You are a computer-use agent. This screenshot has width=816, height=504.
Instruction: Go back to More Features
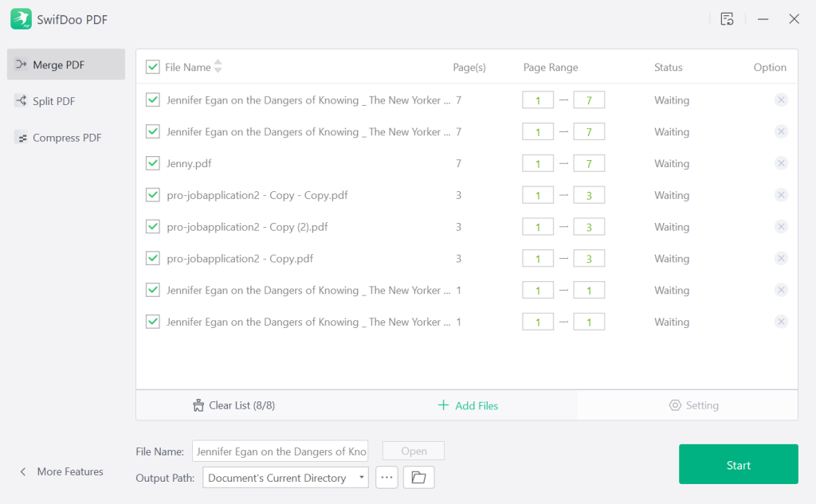point(61,471)
